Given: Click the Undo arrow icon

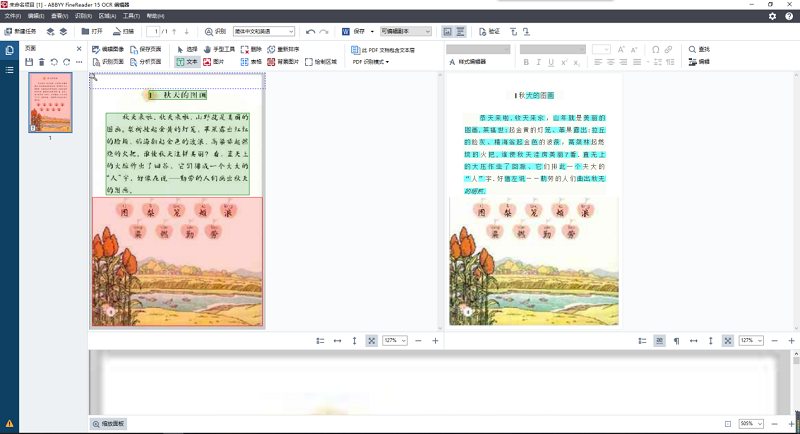Looking at the screenshot, I should coord(310,32).
